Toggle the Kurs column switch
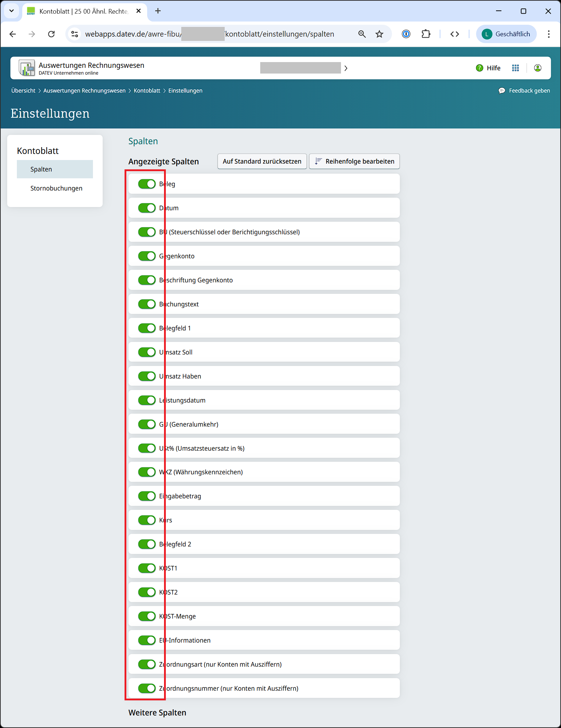The width and height of the screenshot is (561, 728). [147, 520]
